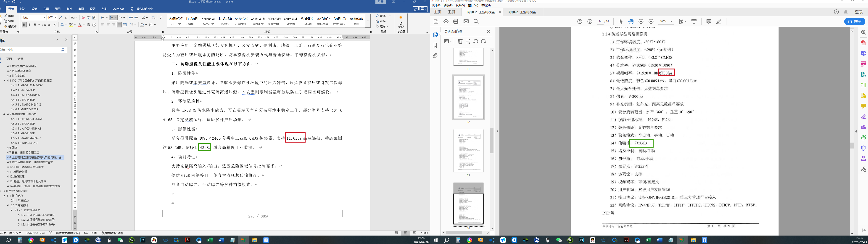Center-align the paragraph in Word
The width and height of the screenshot is (868, 244).
click(108, 25)
